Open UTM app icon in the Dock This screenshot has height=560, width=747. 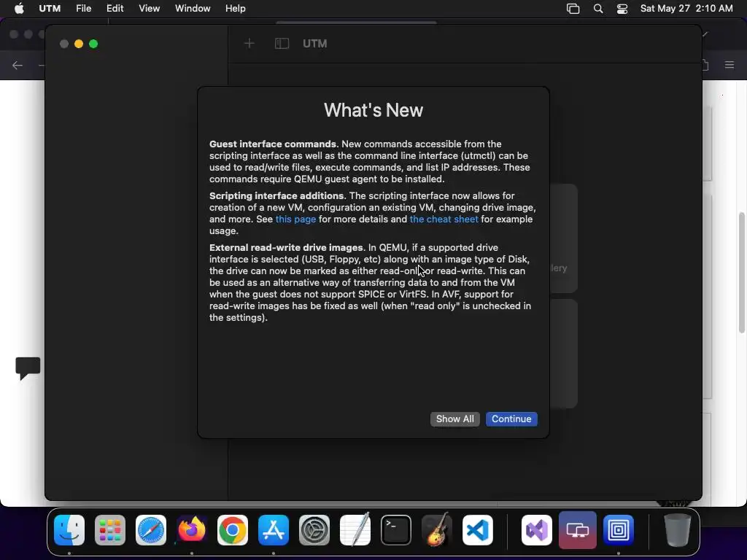click(578, 530)
